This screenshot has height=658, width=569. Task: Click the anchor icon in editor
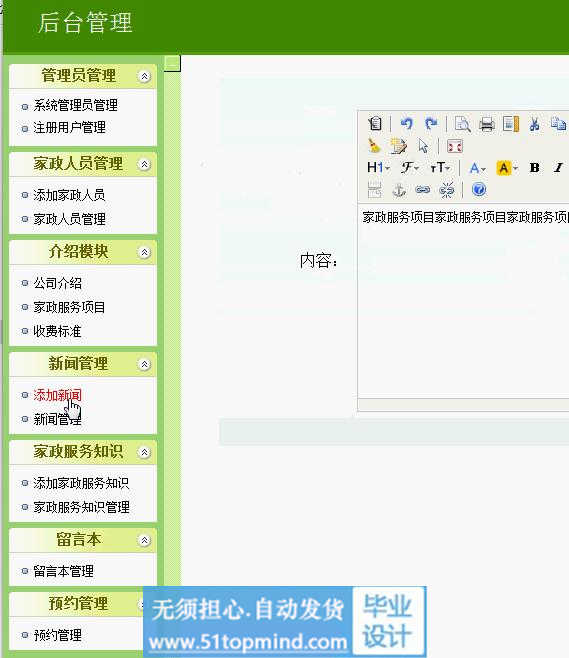click(399, 190)
